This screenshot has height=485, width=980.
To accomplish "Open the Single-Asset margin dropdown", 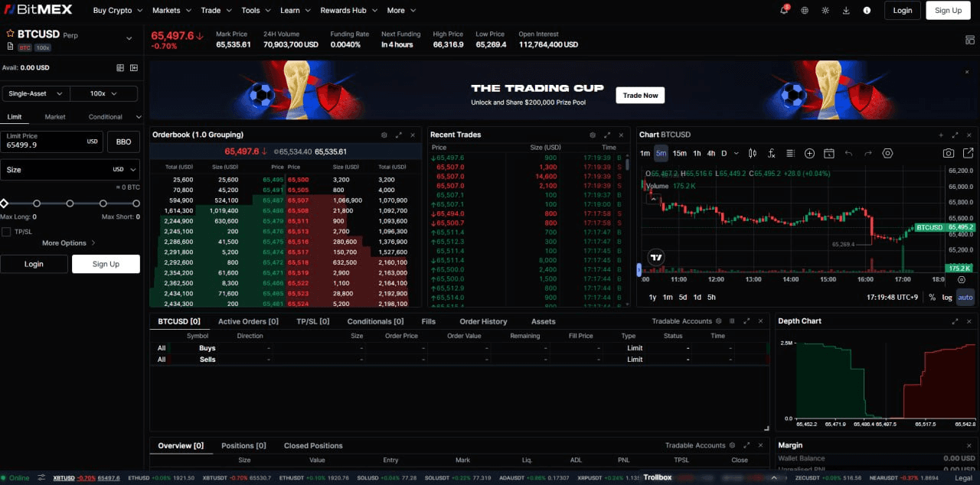I will (x=34, y=94).
